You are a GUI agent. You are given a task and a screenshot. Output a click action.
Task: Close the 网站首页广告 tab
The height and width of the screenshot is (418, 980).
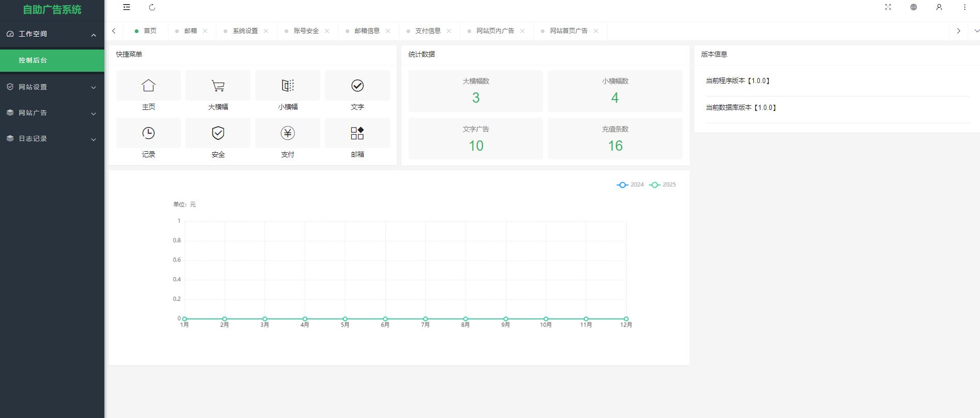(596, 31)
